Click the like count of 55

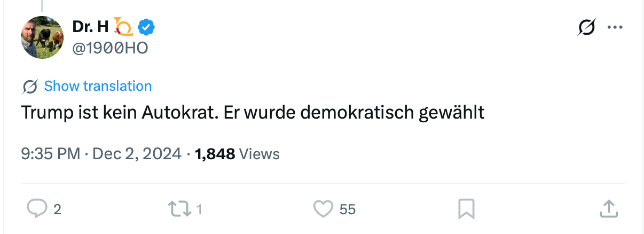pos(347,209)
